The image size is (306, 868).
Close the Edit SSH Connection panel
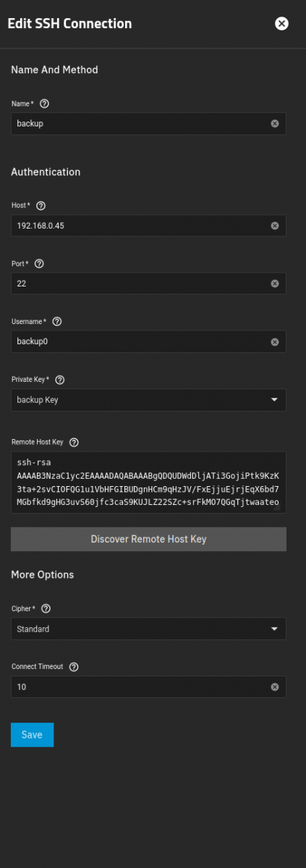pyautogui.click(x=282, y=23)
